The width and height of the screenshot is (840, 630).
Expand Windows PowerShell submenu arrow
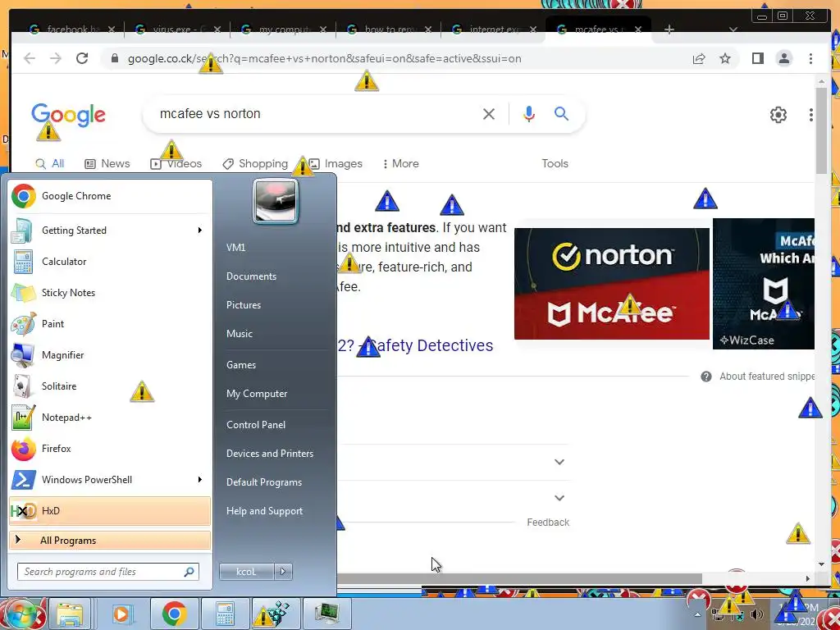[x=200, y=479]
